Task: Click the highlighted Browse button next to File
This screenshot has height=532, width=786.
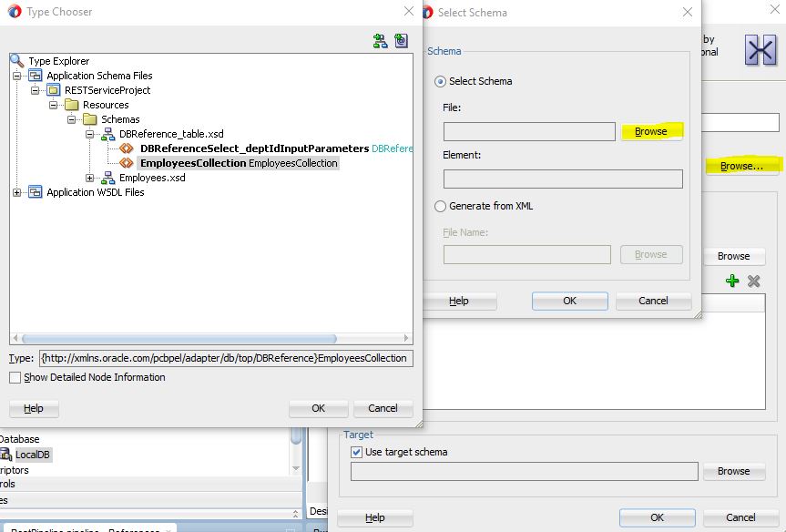Action: pyautogui.click(x=651, y=131)
